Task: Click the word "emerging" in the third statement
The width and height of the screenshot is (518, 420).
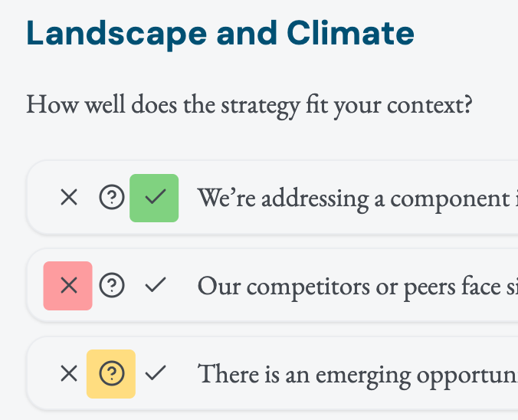Action: pos(359,376)
